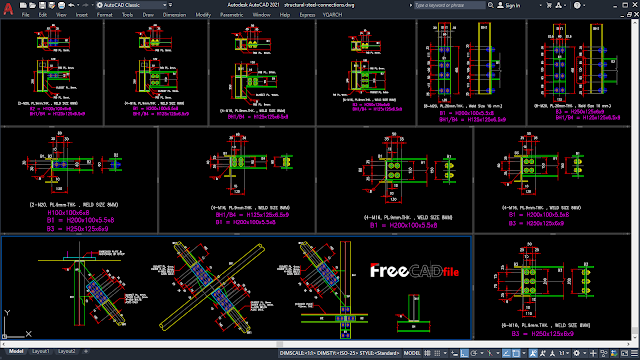Image resolution: width=640 pixels, height=360 pixels.
Task: Expand the Undo history dropdown arrow
Action: [78, 5]
